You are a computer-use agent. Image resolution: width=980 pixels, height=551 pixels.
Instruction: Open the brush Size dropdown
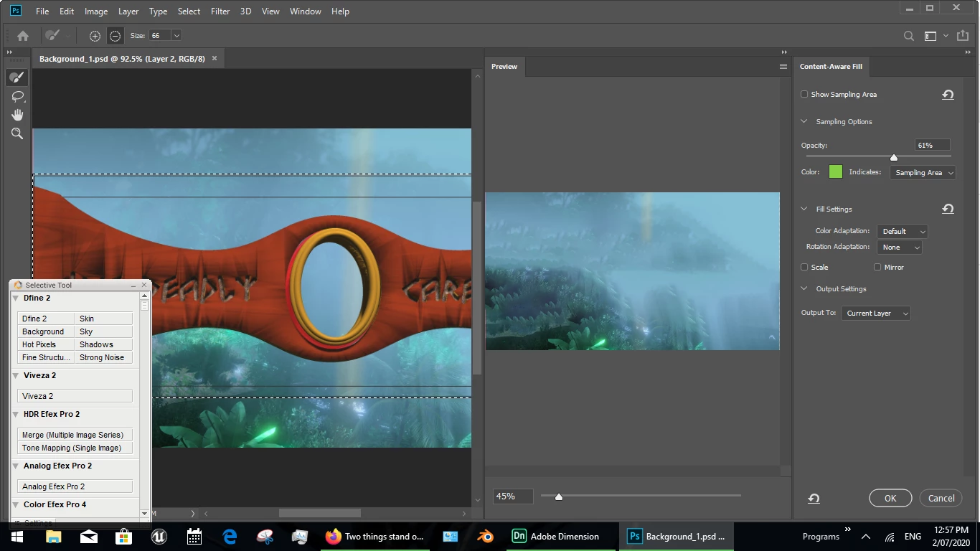(x=176, y=35)
